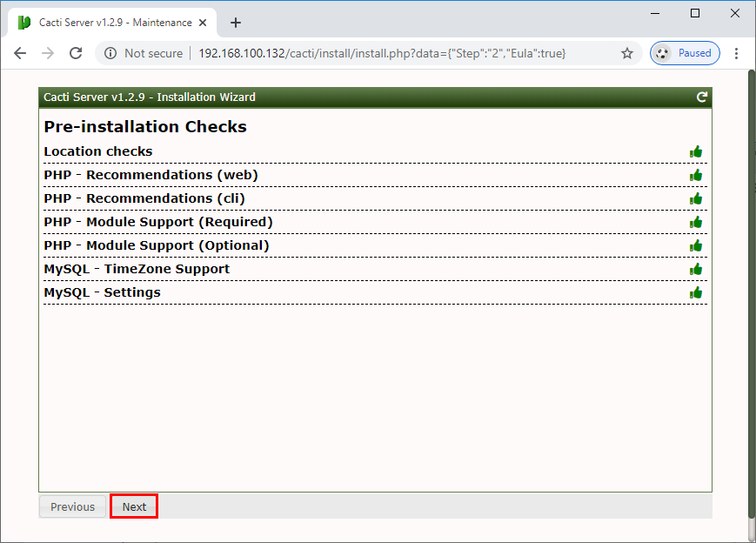The height and width of the screenshot is (543, 756).
Task: Click the browser forward arrow
Action: [48, 53]
